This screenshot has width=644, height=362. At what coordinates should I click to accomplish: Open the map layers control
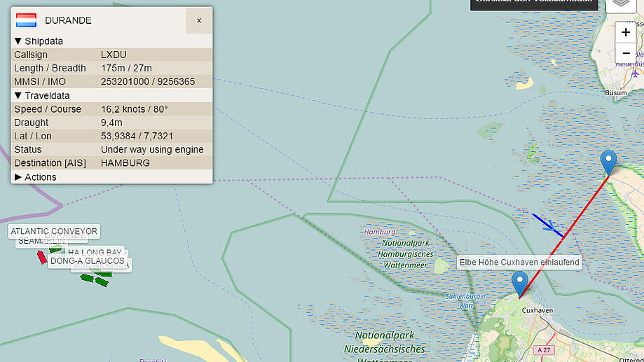tap(621, 4)
